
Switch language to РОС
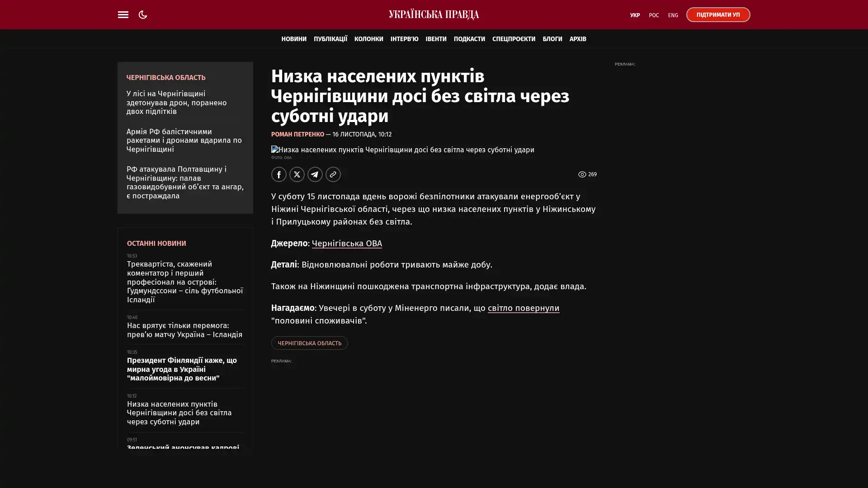(653, 15)
